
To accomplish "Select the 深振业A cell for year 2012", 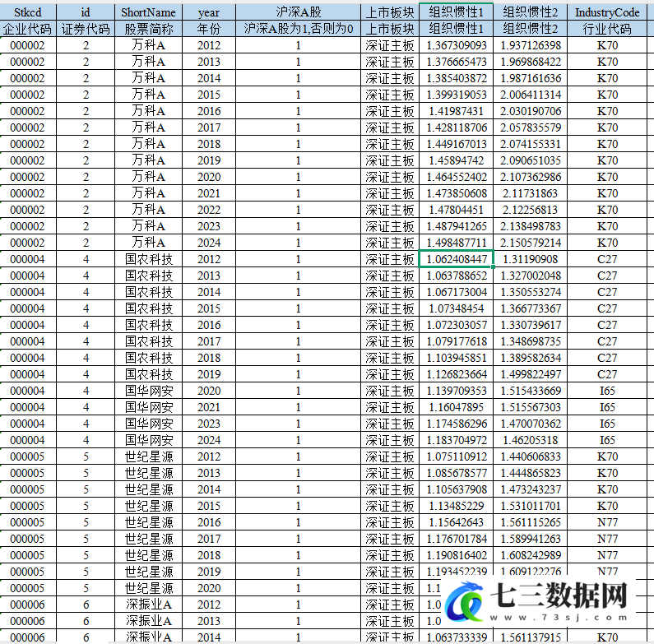I will [x=148, y=605].
